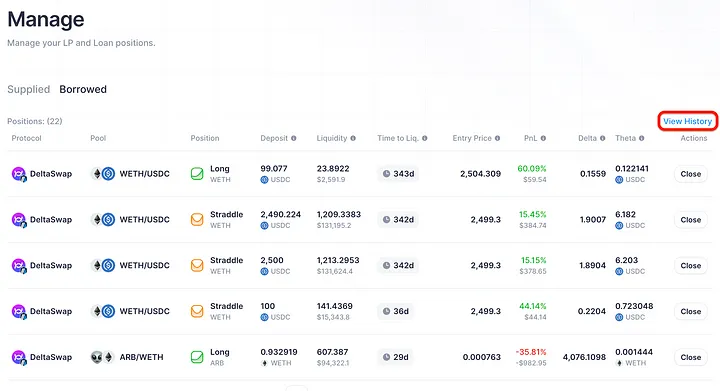The width and height of the screenshot is (720, 391).
Task: Switch to the Supplied tab
Action: (x=28, y=89)
